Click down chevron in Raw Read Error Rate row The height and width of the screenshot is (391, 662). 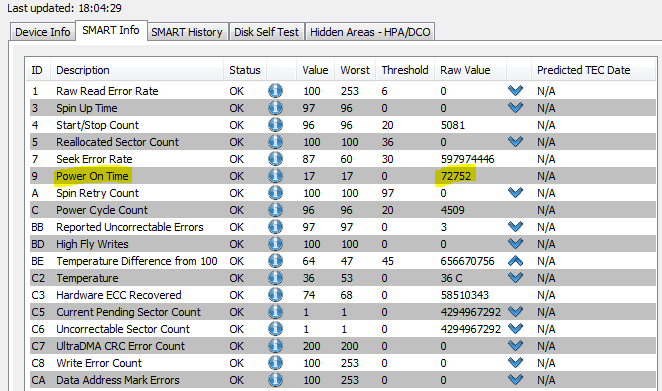pos(515,91)
